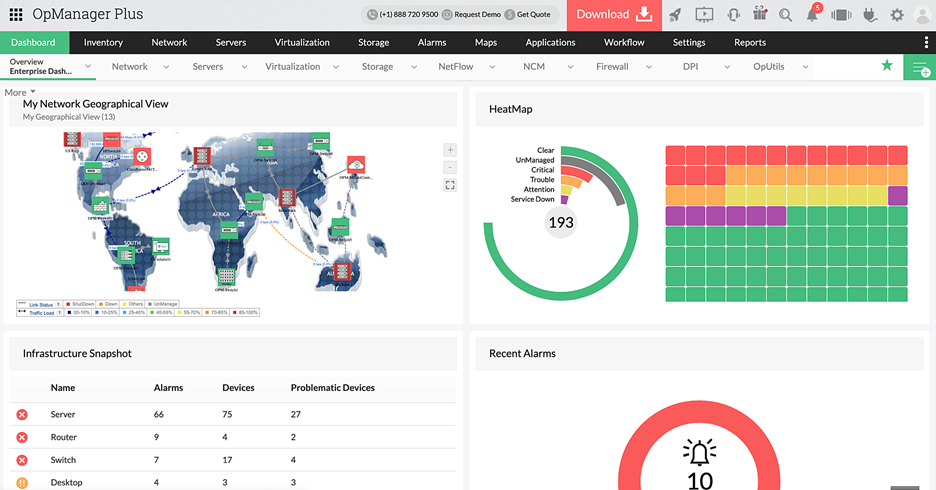Open the search magnifier in top bar
936x490 pixels.
[x=786, y=15]
